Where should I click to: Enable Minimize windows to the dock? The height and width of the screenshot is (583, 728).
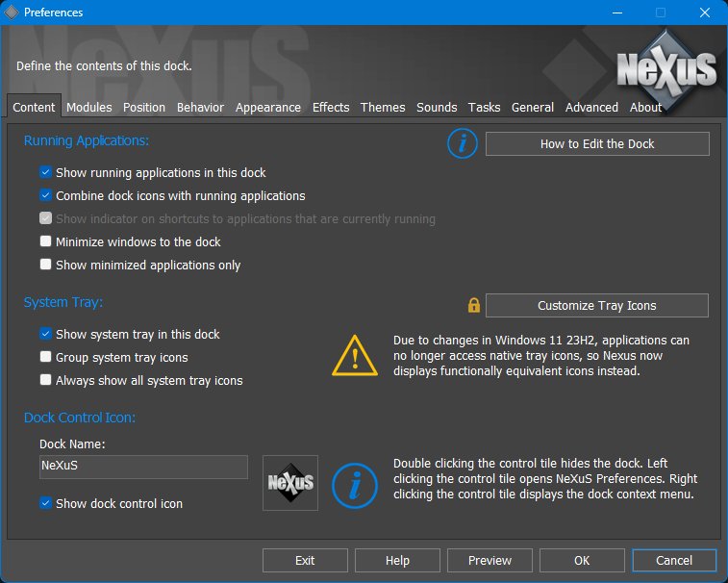coord(45,241)
